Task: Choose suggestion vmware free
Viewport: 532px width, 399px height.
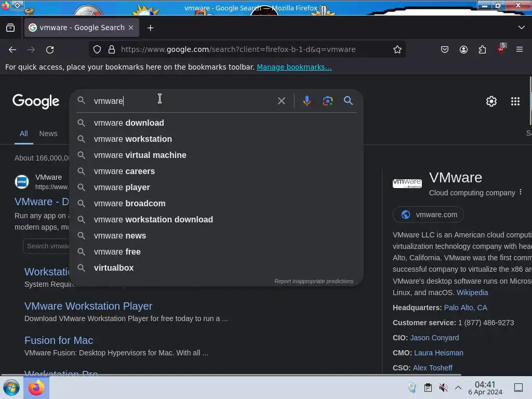Action: point(217,252)
